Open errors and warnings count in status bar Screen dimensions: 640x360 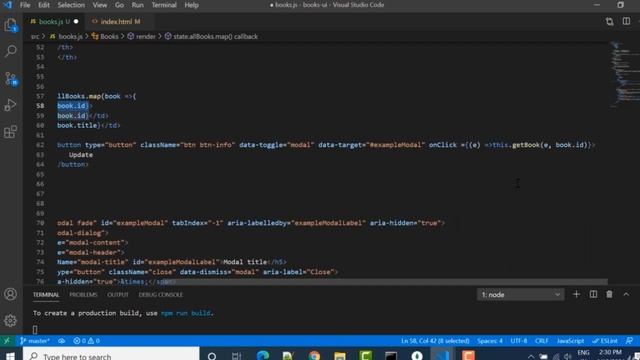(x=86, y=341)
